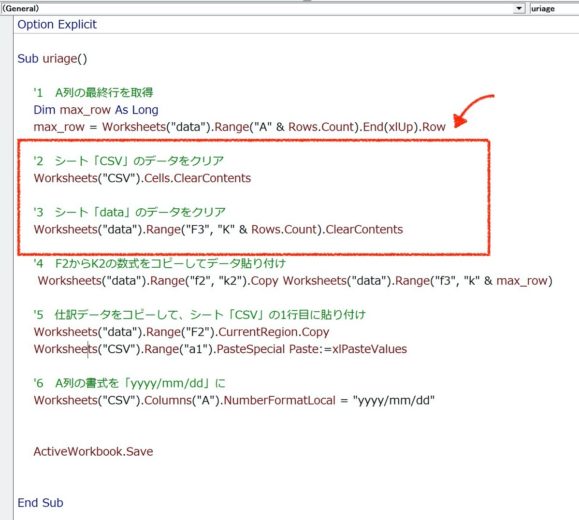The image size is (579, 520).
Task: Click the PasteSpecial Paste:=xlPasteValues text
Action: pyautogui.click(x=312, y=349)
